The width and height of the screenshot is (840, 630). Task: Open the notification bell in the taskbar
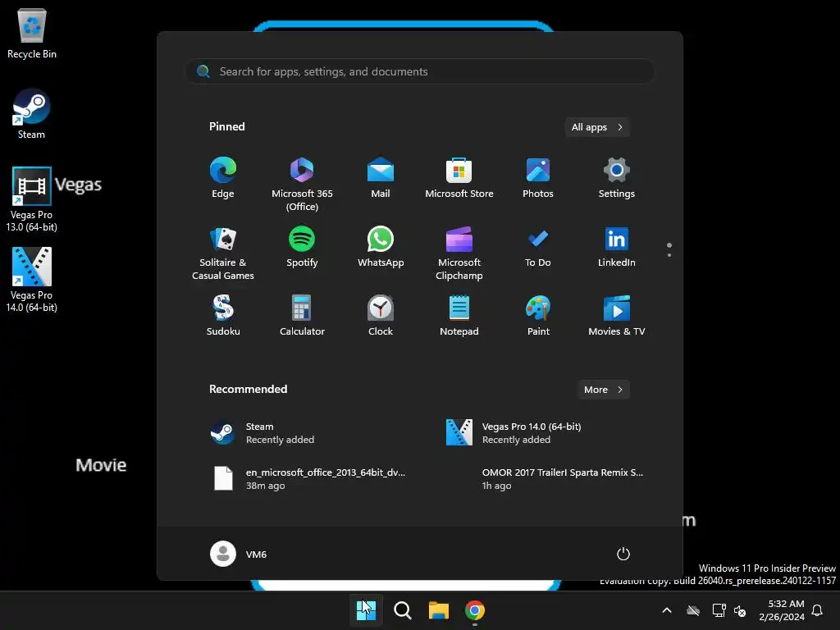[817, 610]
